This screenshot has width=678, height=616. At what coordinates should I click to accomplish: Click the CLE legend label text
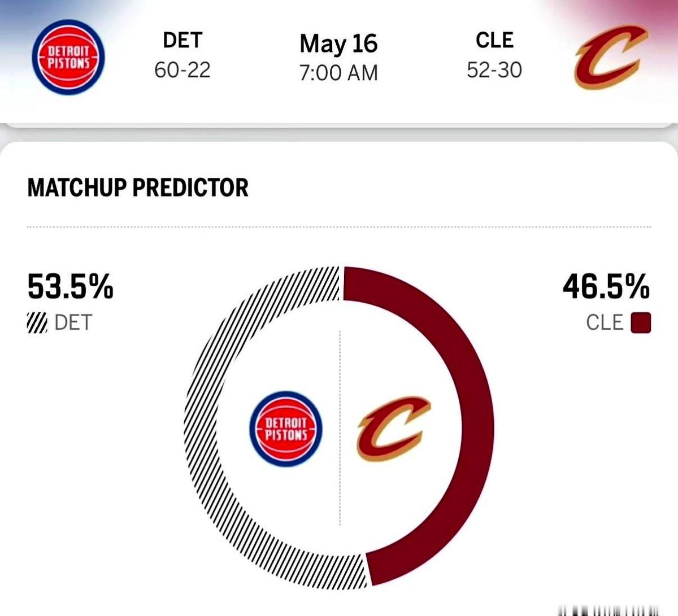click(605, 323)
